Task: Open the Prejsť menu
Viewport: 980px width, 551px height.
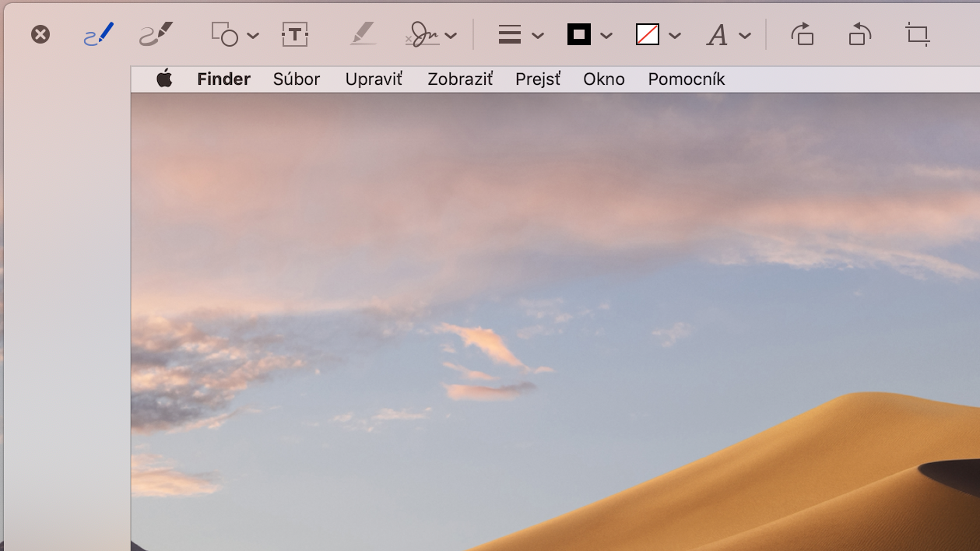Action: (x=538, y=79)
